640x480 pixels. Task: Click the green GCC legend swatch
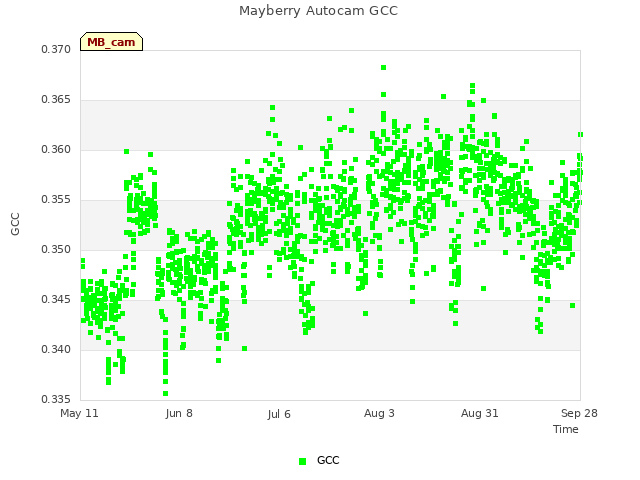[x=302, y=461]
